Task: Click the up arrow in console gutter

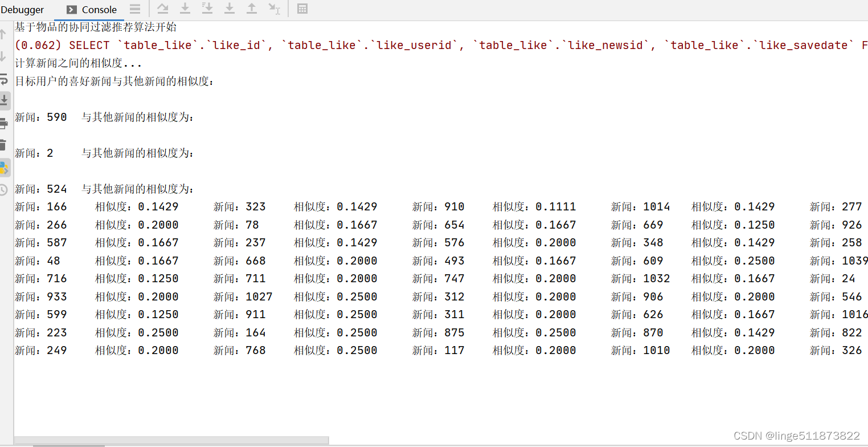Action: coord(3,34)
